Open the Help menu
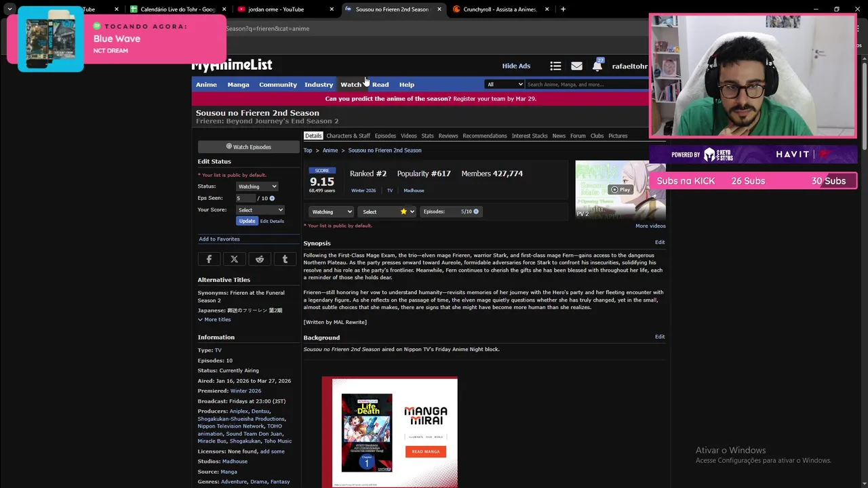 pyautogui.click(x=407, y=85)
